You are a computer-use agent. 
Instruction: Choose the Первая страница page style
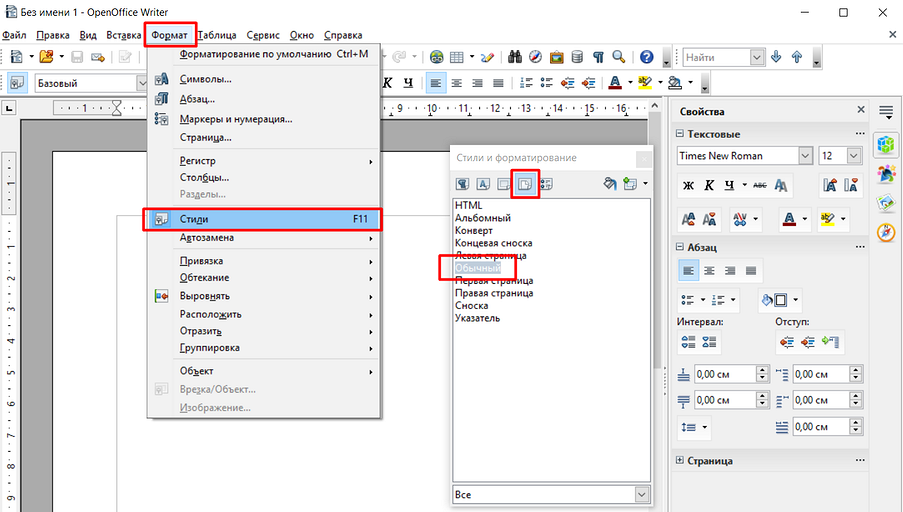tap(492, 281)
